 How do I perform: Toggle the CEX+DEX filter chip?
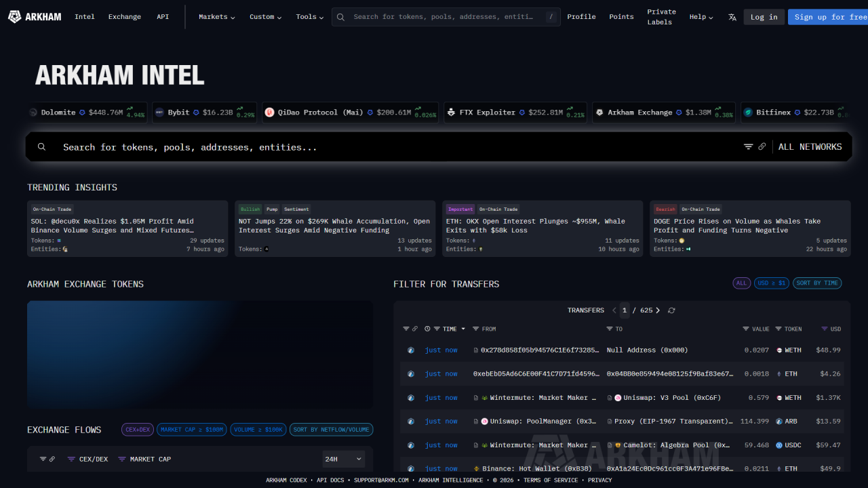pos(138,430)
